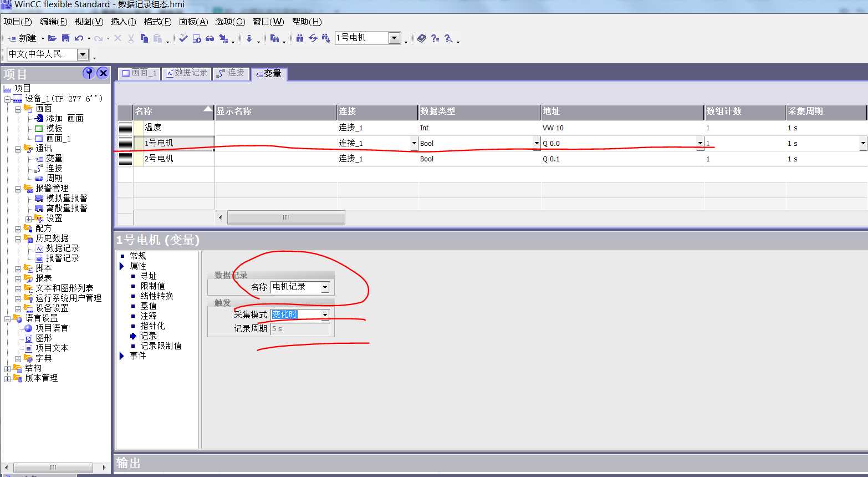Sort by the 名称 column header
This screenshot has width=868, height=477.
(x=174, y=111)
